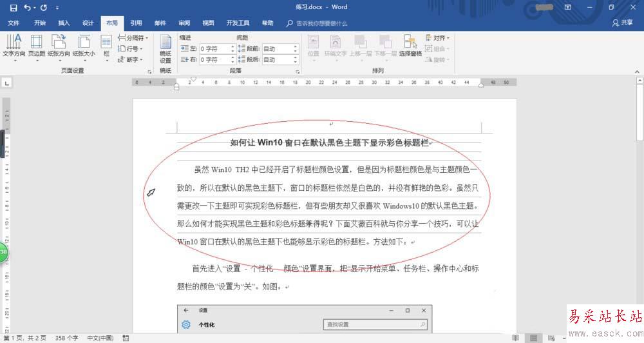This screenshot has width=644, height=343.
Task: Click the left indent marker on ruler
Action: tap(176, 86)
